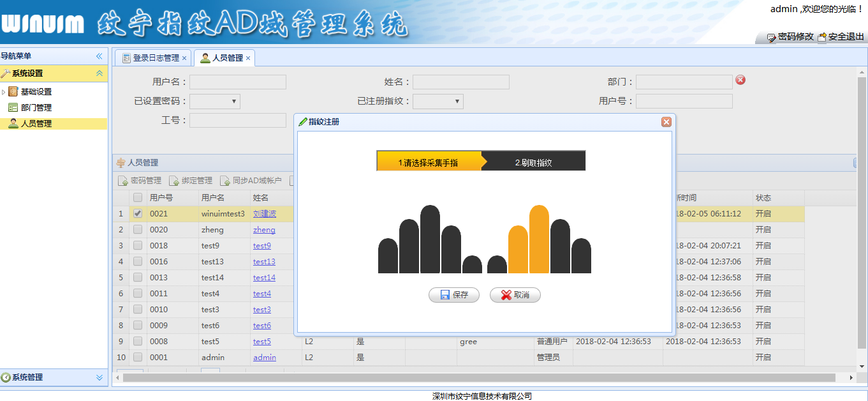The height and width of the screenshot is (401, 868).
Task: Open 密码管理 in the grid toolbar
Action: coord(140,181)
